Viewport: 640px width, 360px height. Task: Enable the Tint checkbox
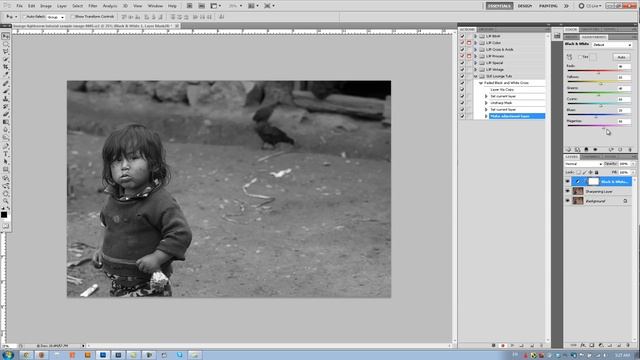pyautogui.click(x=580, y=57)
